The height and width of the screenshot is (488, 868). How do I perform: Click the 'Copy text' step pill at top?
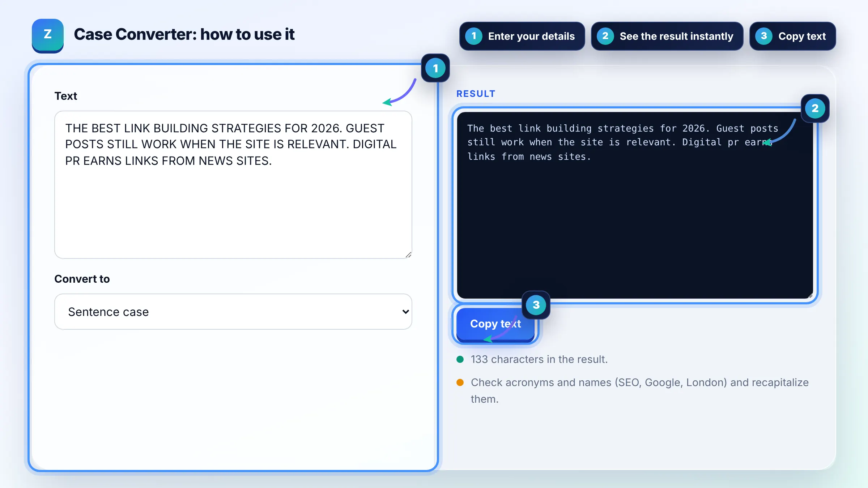pyautogui.click(x=792, y=36)
